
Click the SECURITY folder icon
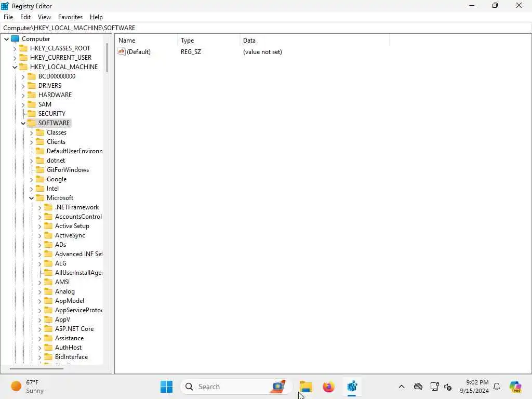[32, 113]
